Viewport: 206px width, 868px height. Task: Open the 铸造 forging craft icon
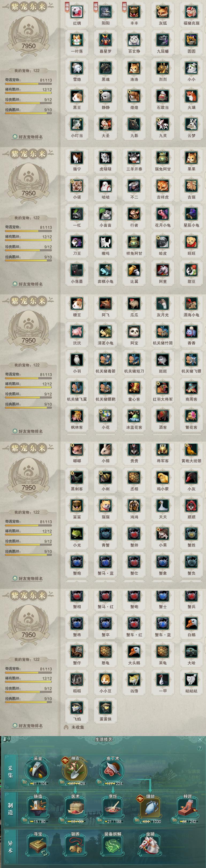[x=38, y=808]
